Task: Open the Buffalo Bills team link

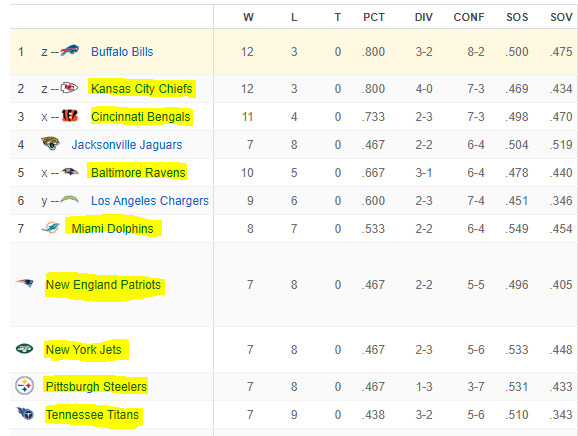Action: coord(122,52)
